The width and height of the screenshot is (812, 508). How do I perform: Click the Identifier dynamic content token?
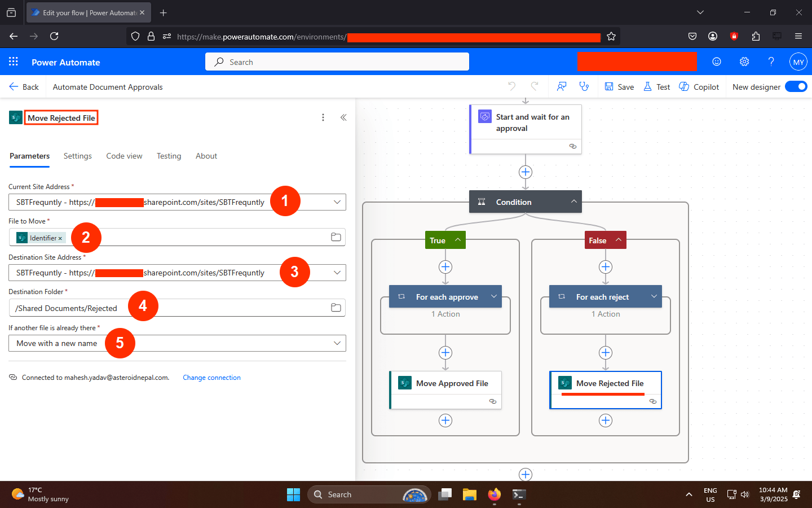pyautogui.click(x=41, y=238)
